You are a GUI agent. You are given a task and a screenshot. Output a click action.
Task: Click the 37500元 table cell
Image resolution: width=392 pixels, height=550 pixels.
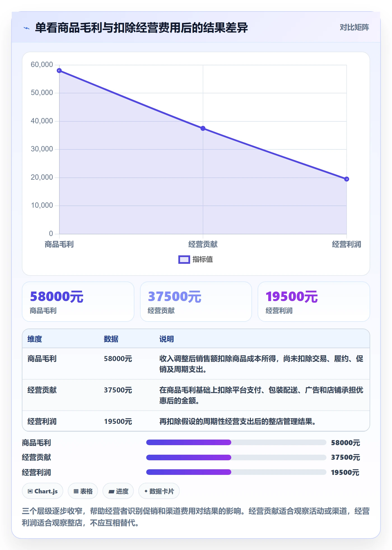pyautogui.click(x=118, y=390)
